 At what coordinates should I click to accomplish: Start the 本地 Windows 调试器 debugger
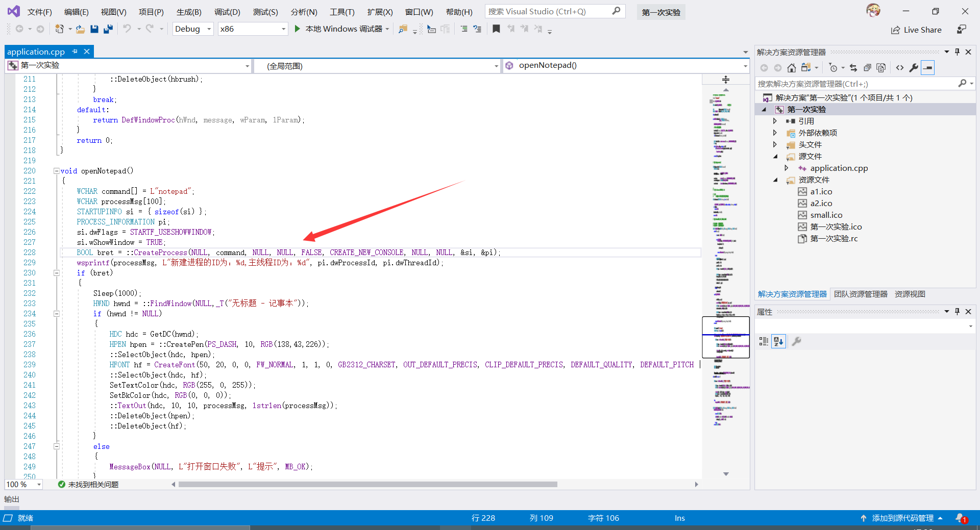(x=342, y=29)
